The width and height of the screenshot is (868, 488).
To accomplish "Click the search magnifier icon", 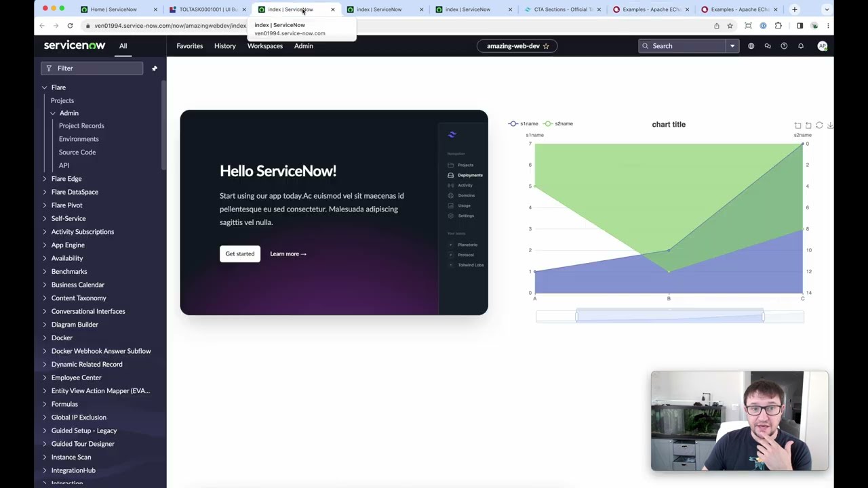I will (x=645, y=46).
